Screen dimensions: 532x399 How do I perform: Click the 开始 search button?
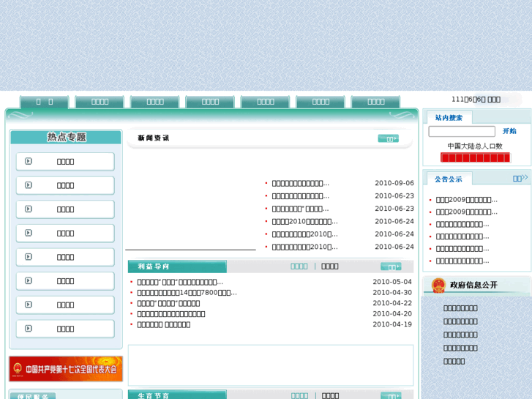[509, 132]
